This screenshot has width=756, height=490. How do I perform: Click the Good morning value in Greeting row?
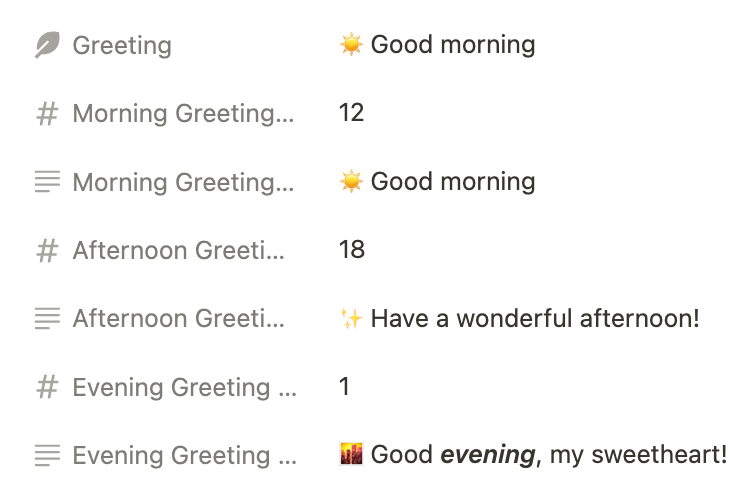point(437,45)
